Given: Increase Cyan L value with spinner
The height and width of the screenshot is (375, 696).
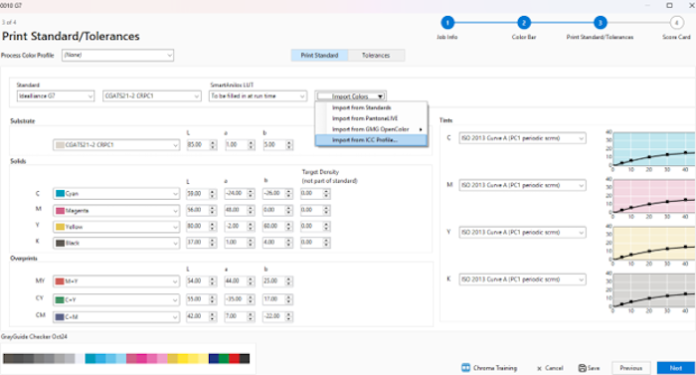Looking at the screenshot, I should point(213,191).
